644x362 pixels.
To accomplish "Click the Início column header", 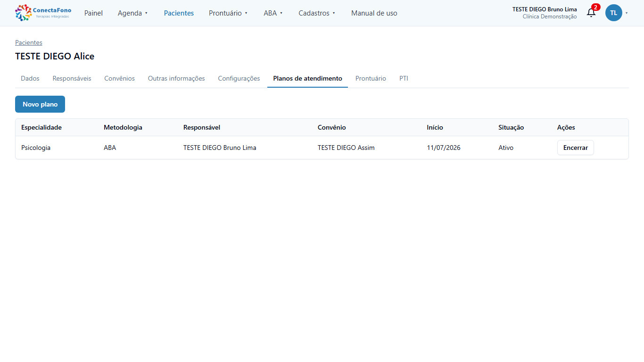I will 435,127.
